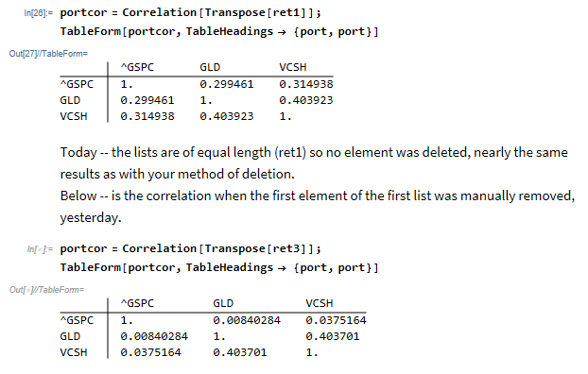This screenshot has height=374, width=588.
Task: Click the TableHeadings option in the first input cell
Action: [230, 31]
